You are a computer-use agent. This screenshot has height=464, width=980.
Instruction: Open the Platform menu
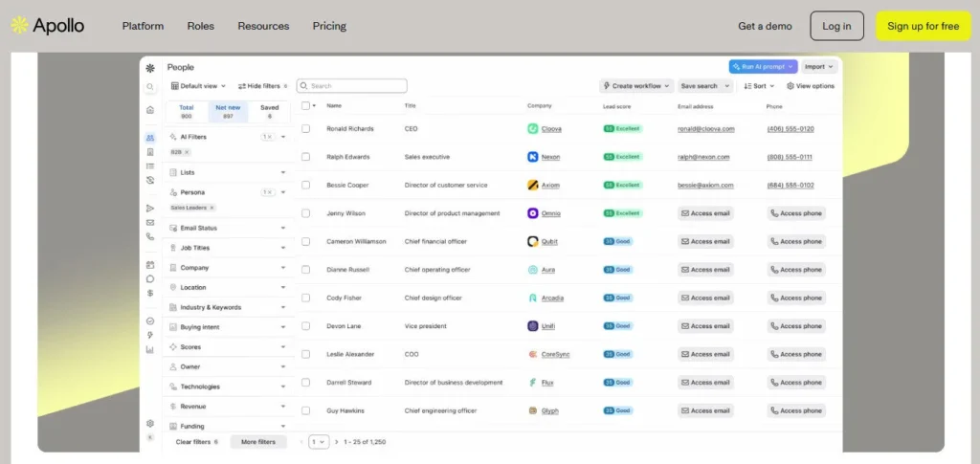point(144,26)
